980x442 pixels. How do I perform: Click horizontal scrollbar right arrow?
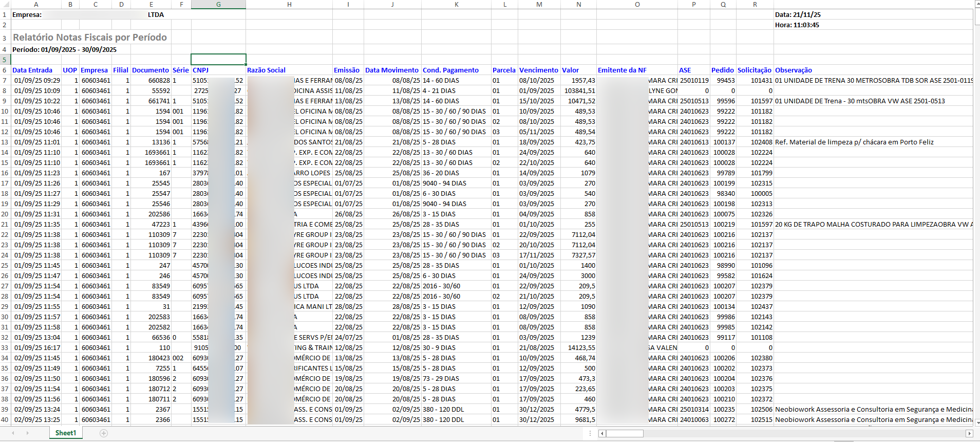click(969, 433)
